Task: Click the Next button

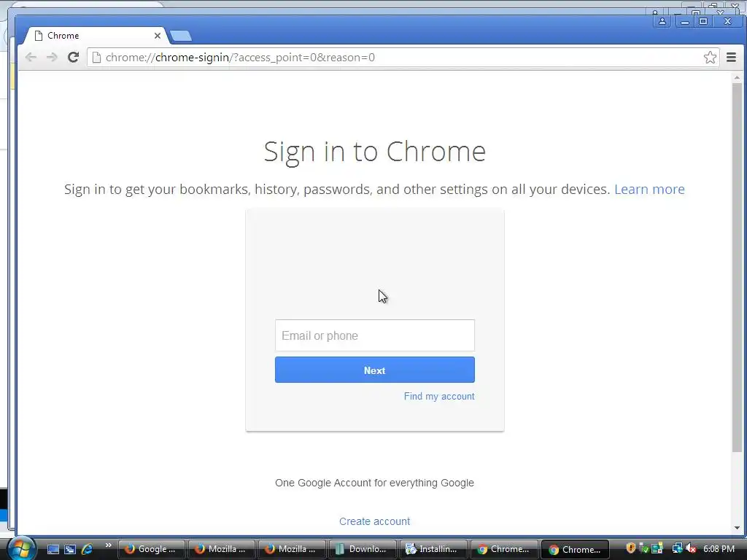Action: click(374, 370)
